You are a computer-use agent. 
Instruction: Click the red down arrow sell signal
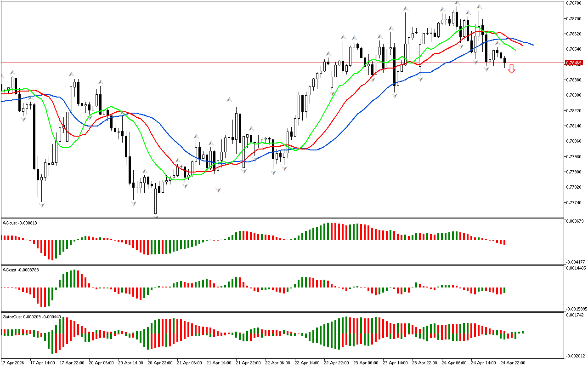coord(511,69)
